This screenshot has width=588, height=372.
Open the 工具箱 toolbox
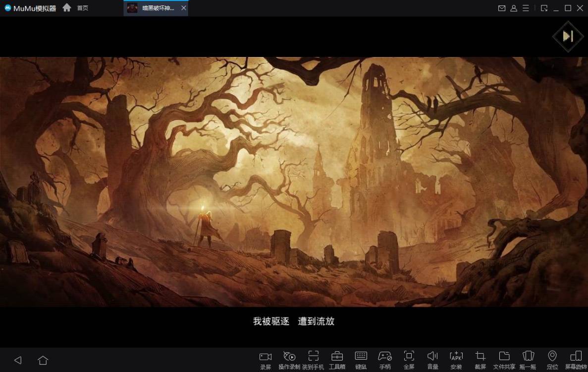coord(337,361)
